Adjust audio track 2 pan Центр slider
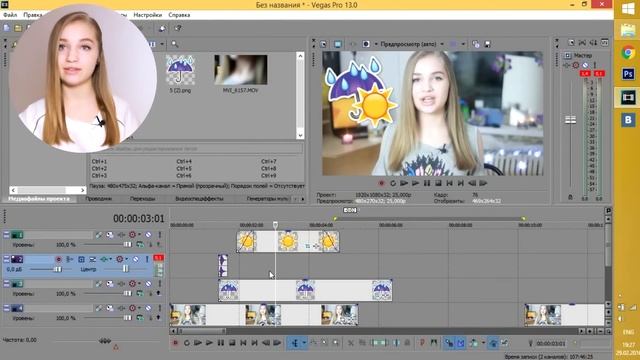 tap(125, 269)
